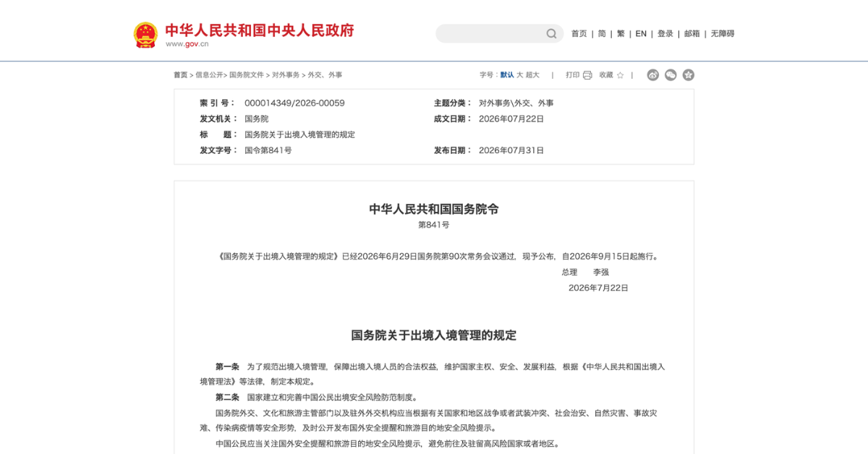
Task: Set font size to 默认
Action: (x=507, y=75)
